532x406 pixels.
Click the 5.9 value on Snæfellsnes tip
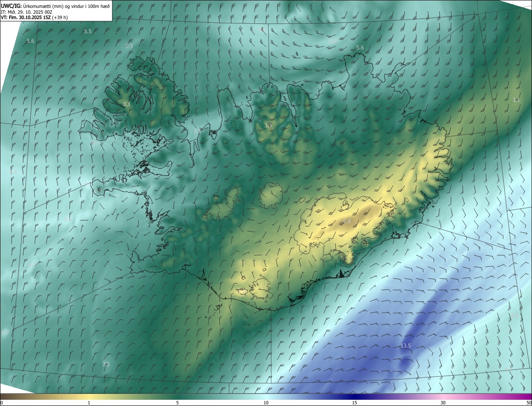coord(99,190)
